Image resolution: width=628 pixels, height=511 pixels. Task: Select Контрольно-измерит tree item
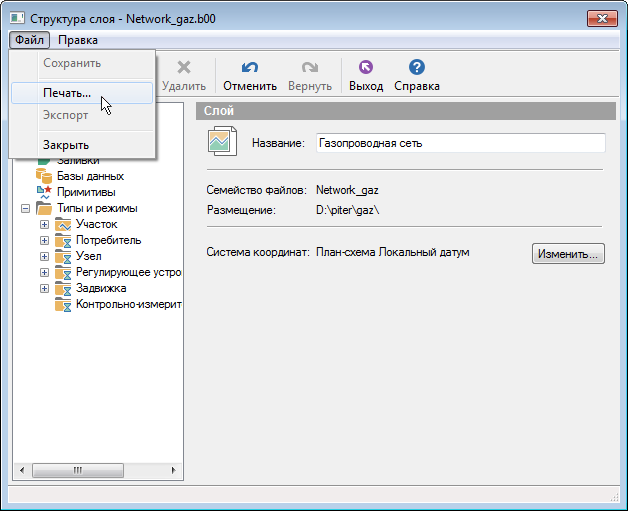pyautogui.click(x=129, y=304)
